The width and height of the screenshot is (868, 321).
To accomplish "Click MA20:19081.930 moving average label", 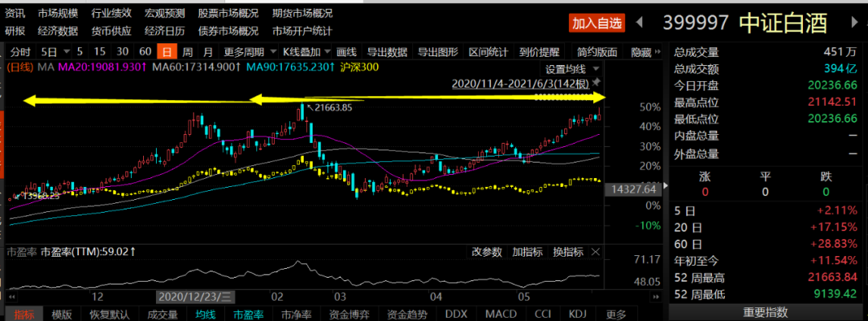I will click(x=103, y=67).
